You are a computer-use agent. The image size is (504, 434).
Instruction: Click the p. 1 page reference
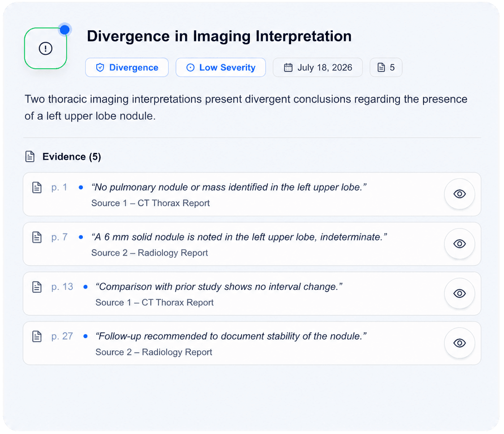tap(59, 187)
